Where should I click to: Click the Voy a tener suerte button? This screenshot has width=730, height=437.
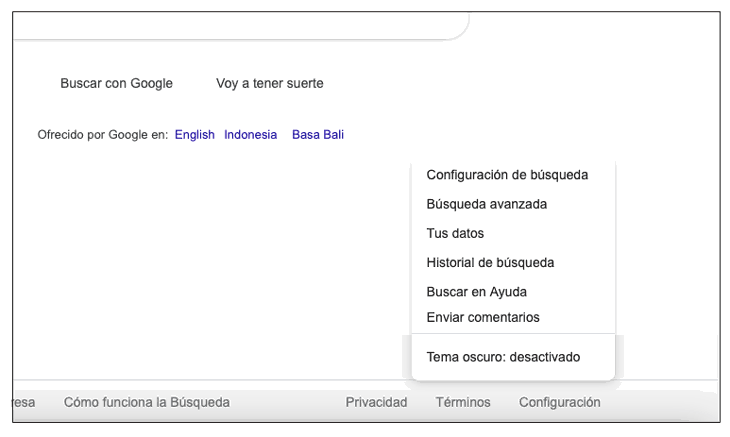[x=270, y=84]
